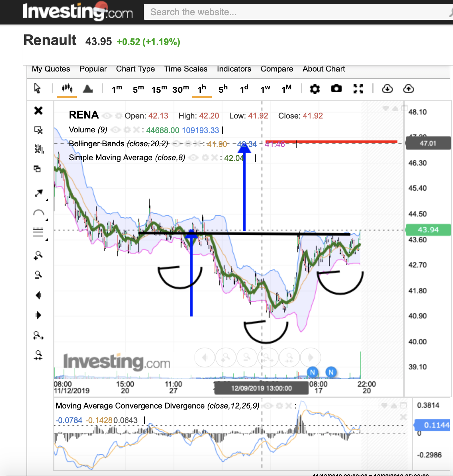The height and width of the screenshot is (476, 453).
Task: Remove the Simple Moving Average indicator
Action: click(215, 158)
